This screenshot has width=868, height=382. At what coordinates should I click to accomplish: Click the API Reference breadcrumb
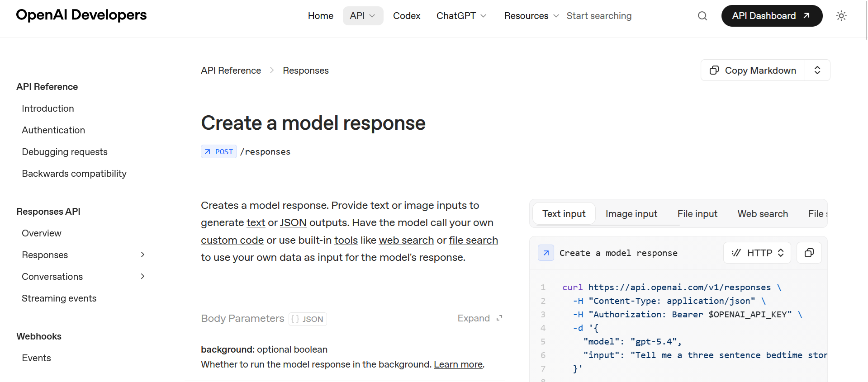tap(231, 71)
